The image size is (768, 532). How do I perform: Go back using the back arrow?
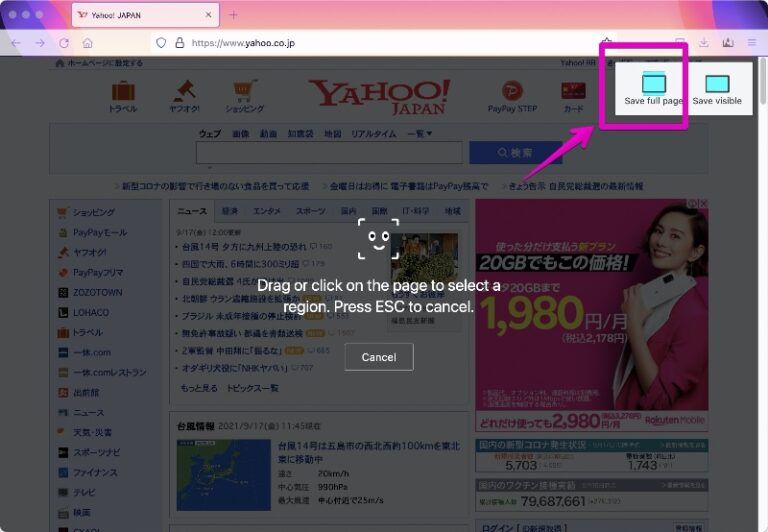16,43
